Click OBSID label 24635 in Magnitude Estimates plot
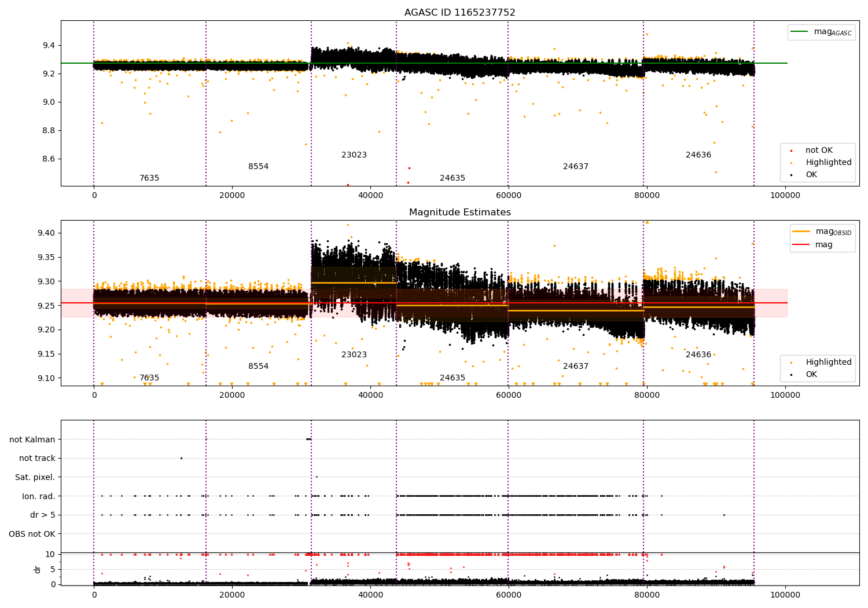868x608 pixels. pyautogui.click(x=453, y=378)
